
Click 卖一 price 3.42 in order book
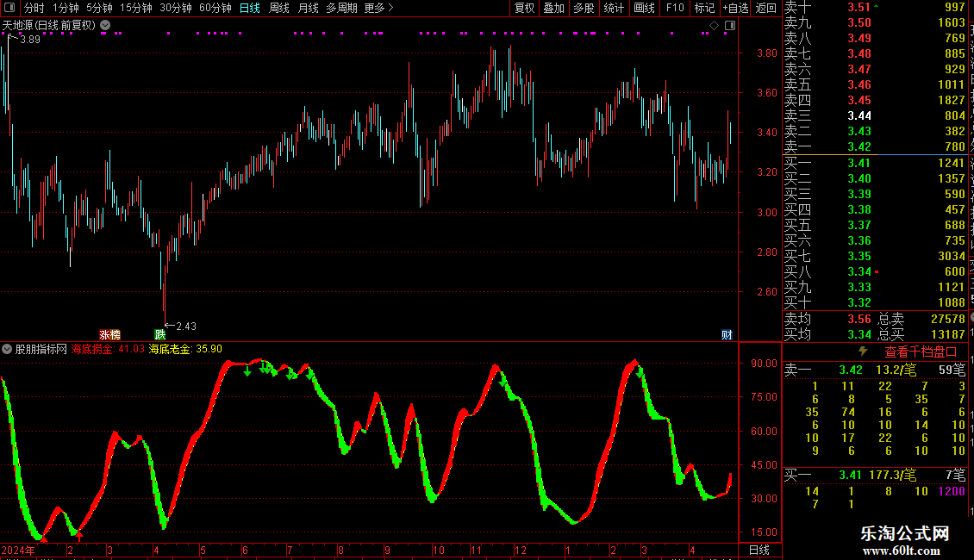coord(859,146)
